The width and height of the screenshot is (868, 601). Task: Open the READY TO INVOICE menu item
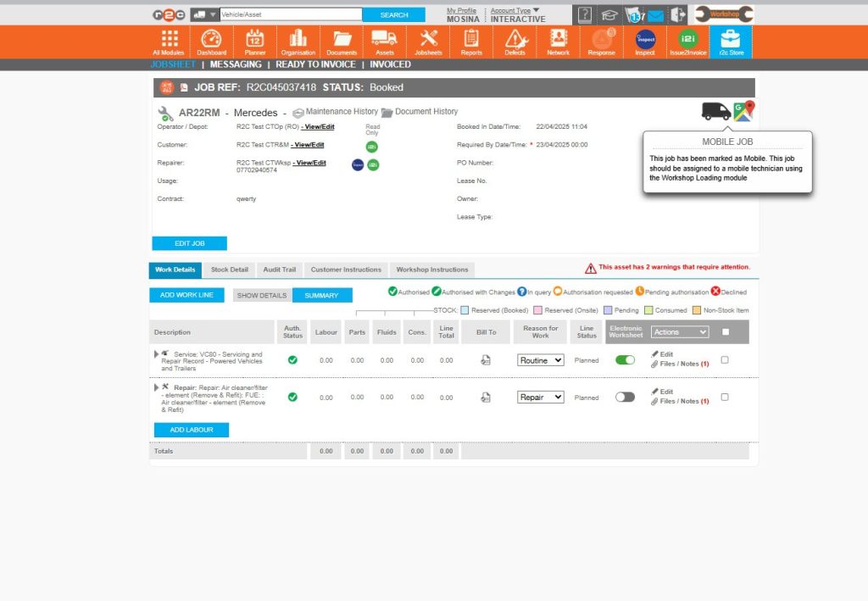(315, 64)
